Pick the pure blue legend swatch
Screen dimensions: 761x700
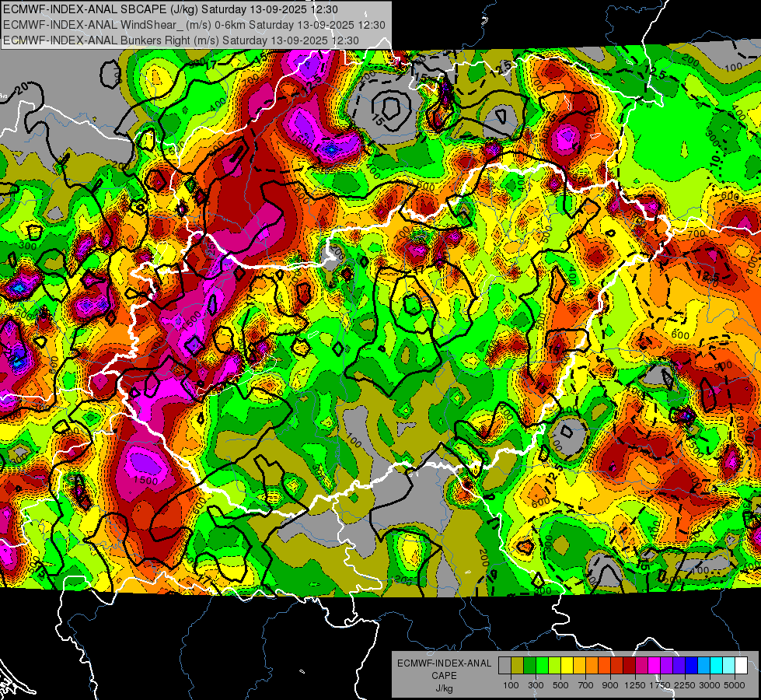(x=692, y=665)
